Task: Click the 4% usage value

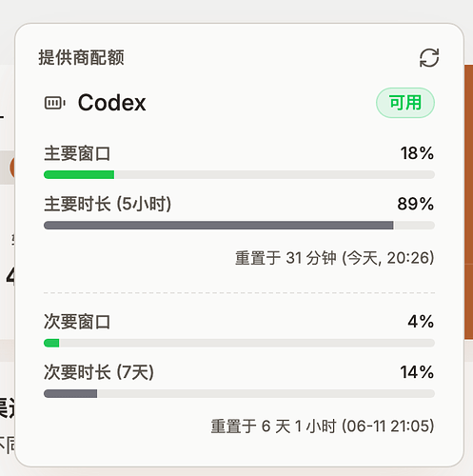Action: click(x=421, y=322)
